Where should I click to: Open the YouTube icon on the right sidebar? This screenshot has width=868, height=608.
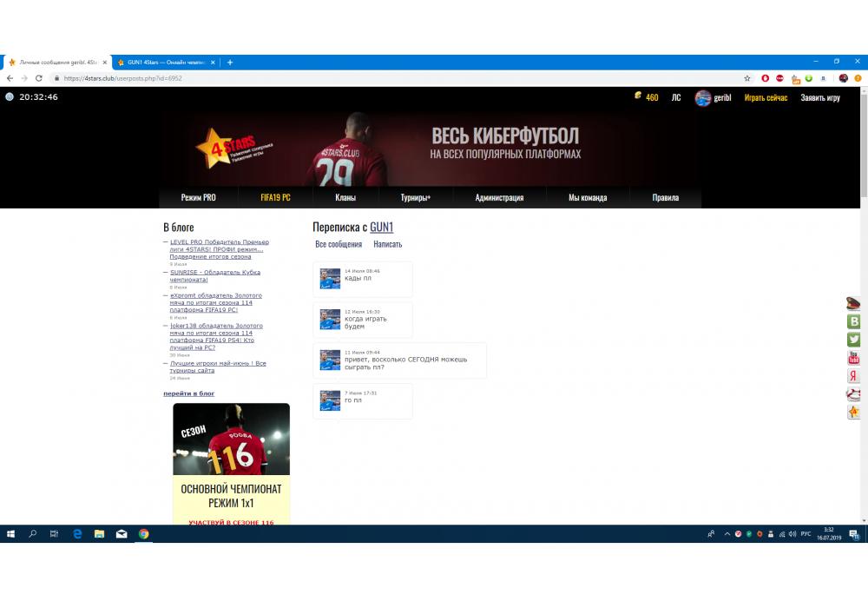point(853,358)
